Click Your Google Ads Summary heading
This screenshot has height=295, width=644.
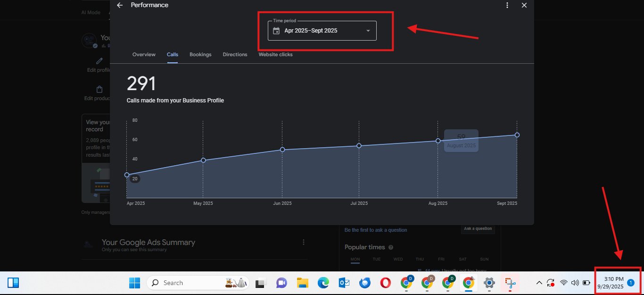point(149,242)
